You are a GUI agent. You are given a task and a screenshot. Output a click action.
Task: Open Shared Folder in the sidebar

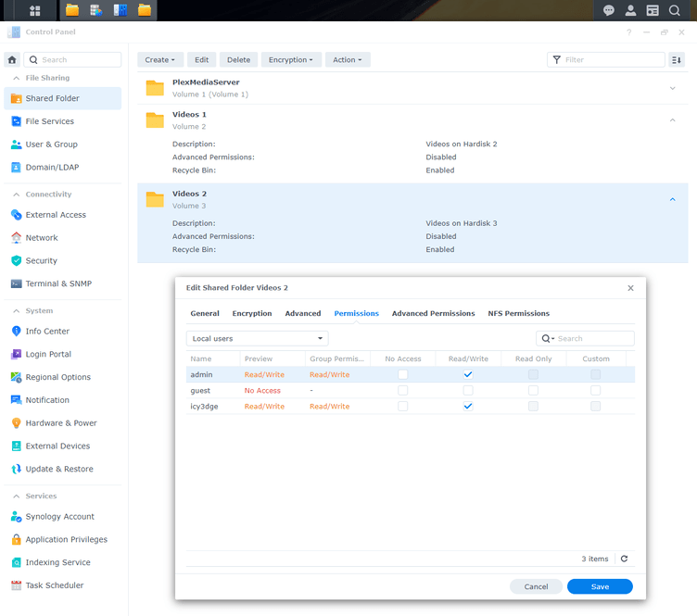pos(63,98)
